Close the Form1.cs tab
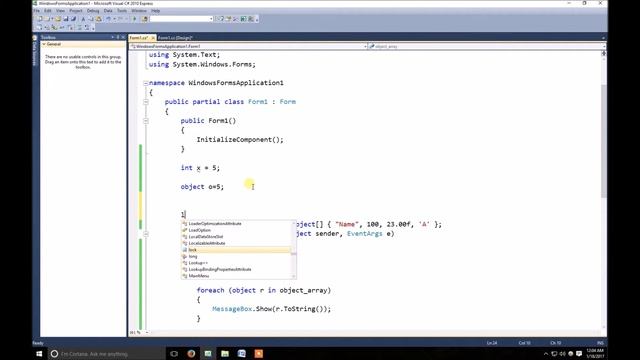The width and height of the screenshot is (640, 360). [x=153, y=38]
